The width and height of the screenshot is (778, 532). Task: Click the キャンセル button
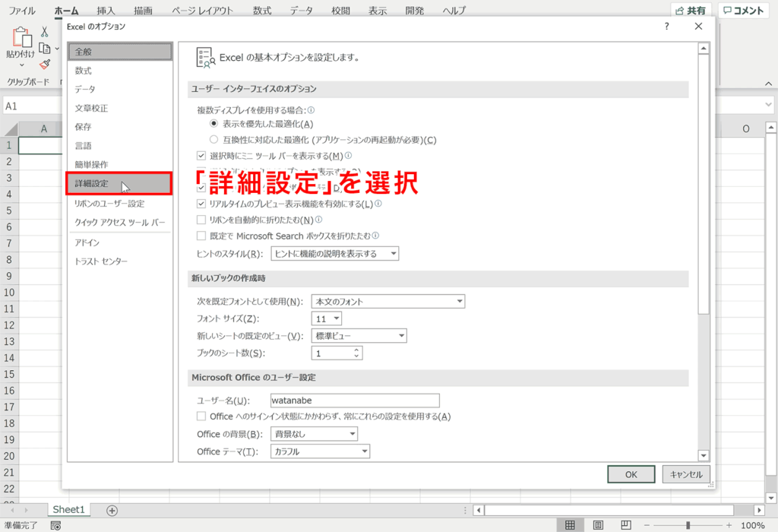point(686,474)
